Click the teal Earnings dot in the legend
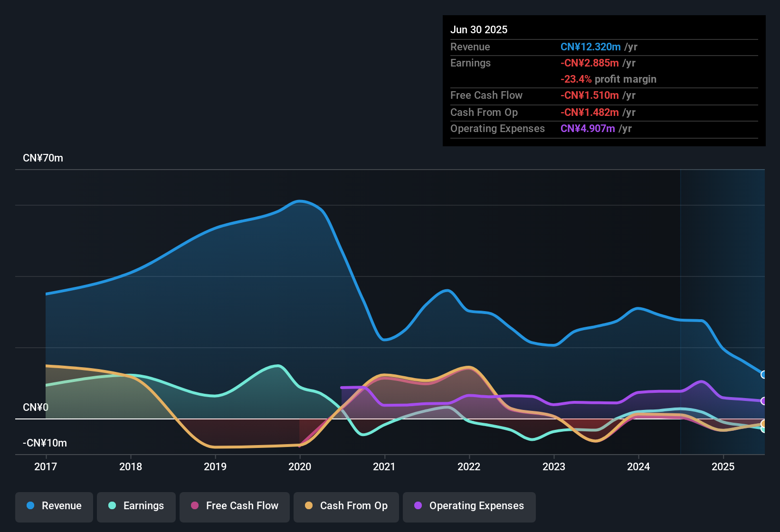The width and height of the screenshot is (780, 532). coord(112,506)
